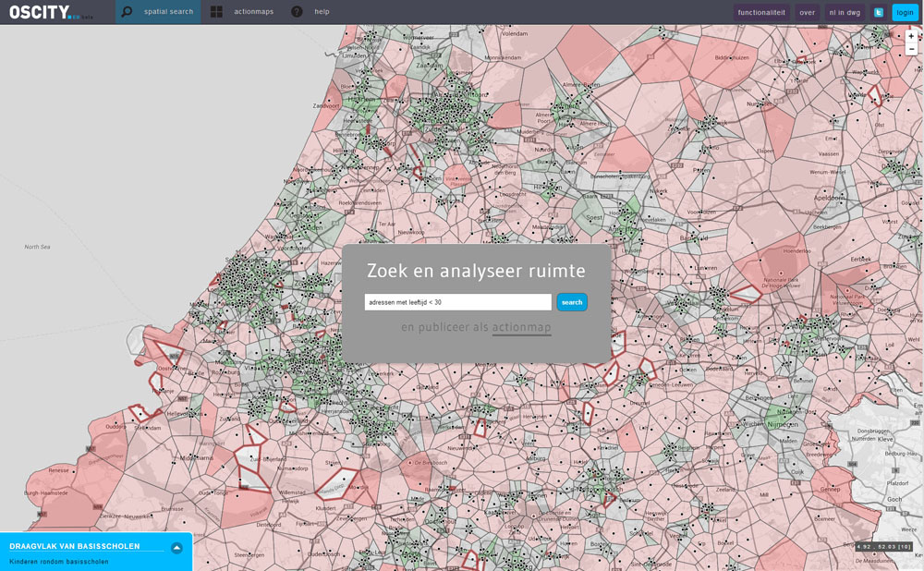Focus the 'adressen met leeftijd < 30' search field
The height and width of the screenshot is (571, 924).
[458, 302]
